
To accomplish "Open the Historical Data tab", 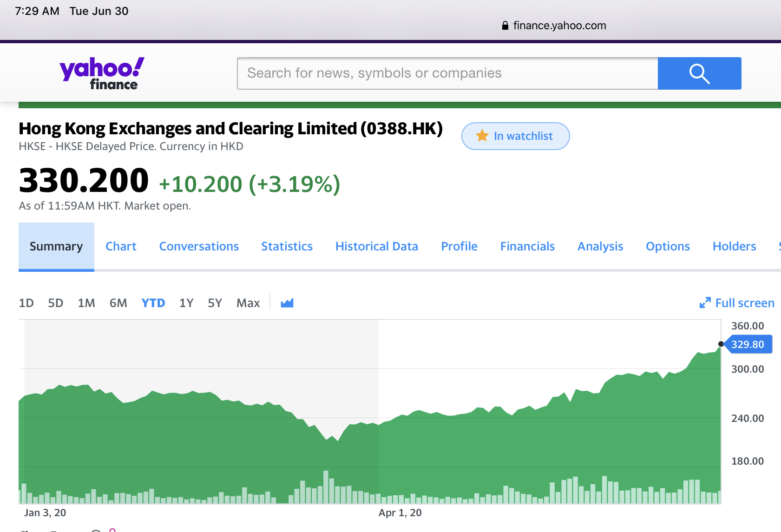I will [376, 246].
